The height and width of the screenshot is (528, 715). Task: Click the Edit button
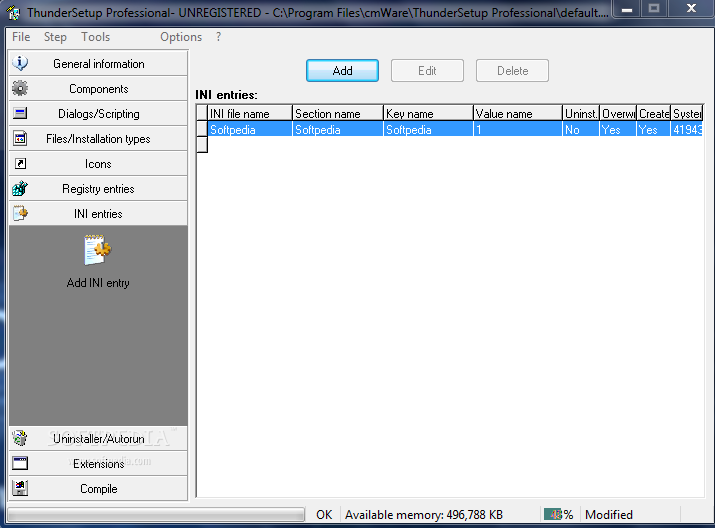[427, 71]
